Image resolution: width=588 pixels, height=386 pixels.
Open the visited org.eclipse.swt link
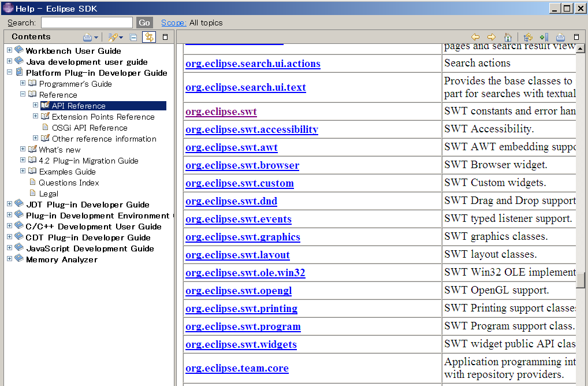pyautogui.click(x=221, y=112)
